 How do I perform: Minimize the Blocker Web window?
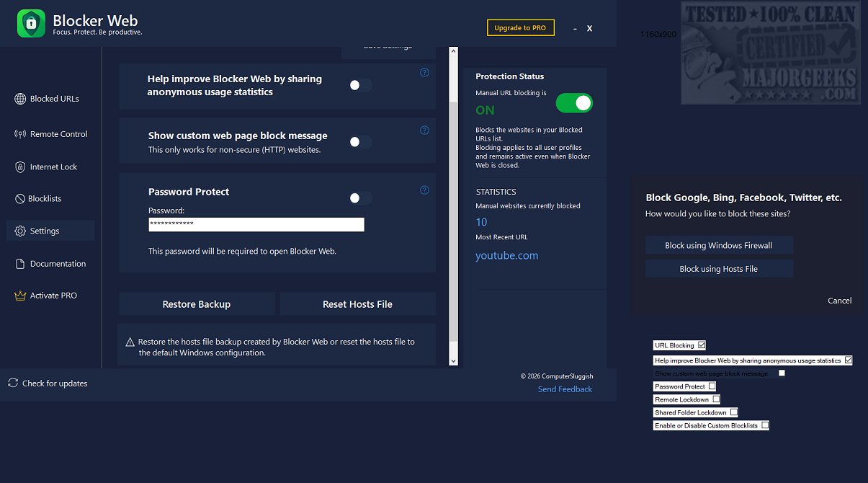click(x=575, y=28)
